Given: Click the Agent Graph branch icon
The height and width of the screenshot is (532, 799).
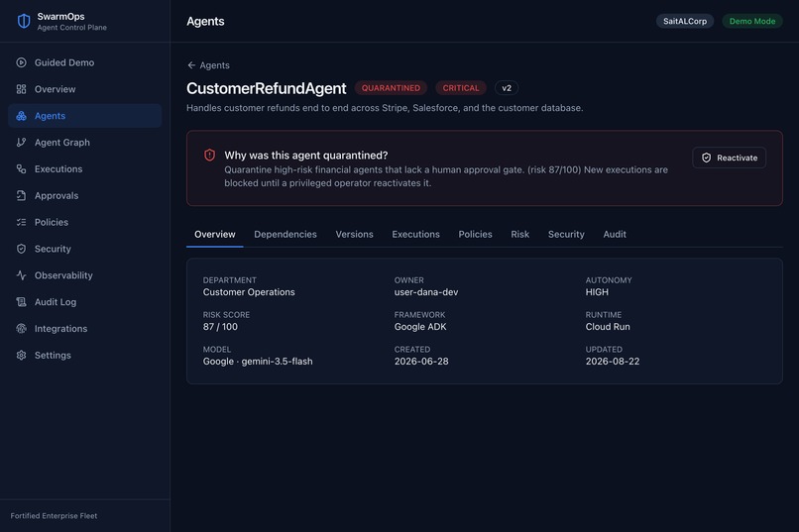Looking at the screenshot, I should point(21,142).
